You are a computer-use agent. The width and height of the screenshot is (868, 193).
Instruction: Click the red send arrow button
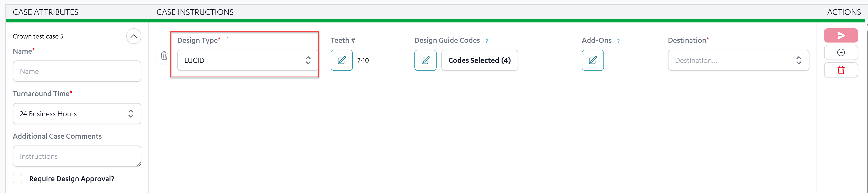[x=841, y=35]
